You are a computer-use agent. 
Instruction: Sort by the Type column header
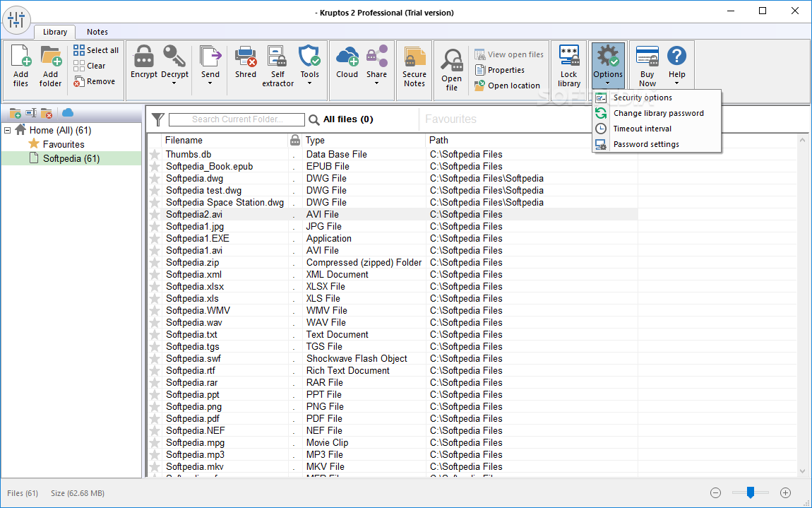tap(363, 141)
